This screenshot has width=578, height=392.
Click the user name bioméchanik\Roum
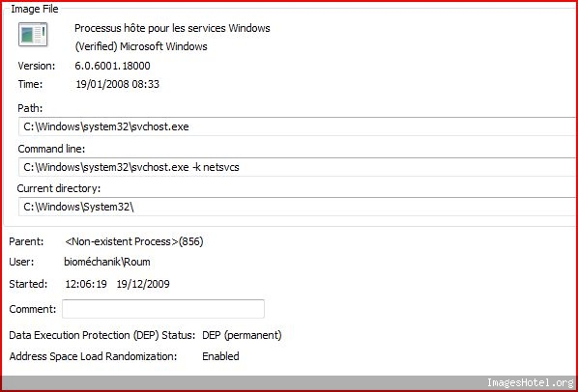coord(107,262)
